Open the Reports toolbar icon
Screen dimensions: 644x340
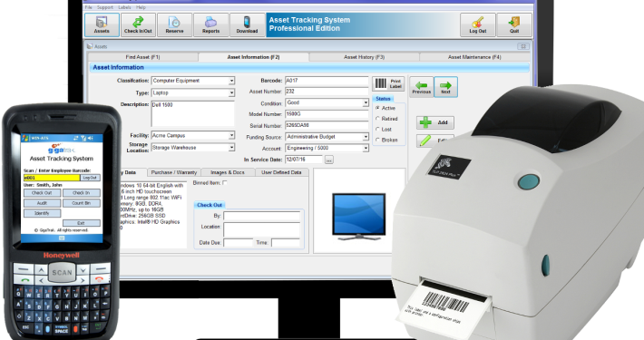coord(210,24)
